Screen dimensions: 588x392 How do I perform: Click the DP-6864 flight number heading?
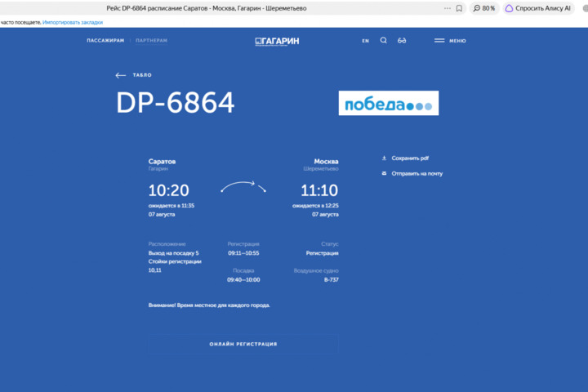coord(175,102)
